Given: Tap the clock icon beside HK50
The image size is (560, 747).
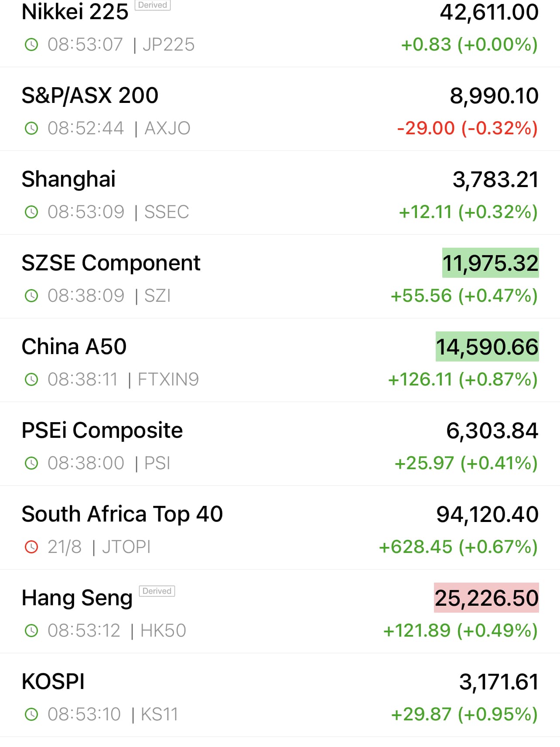Looking at the screenshot, I should 31,631.
